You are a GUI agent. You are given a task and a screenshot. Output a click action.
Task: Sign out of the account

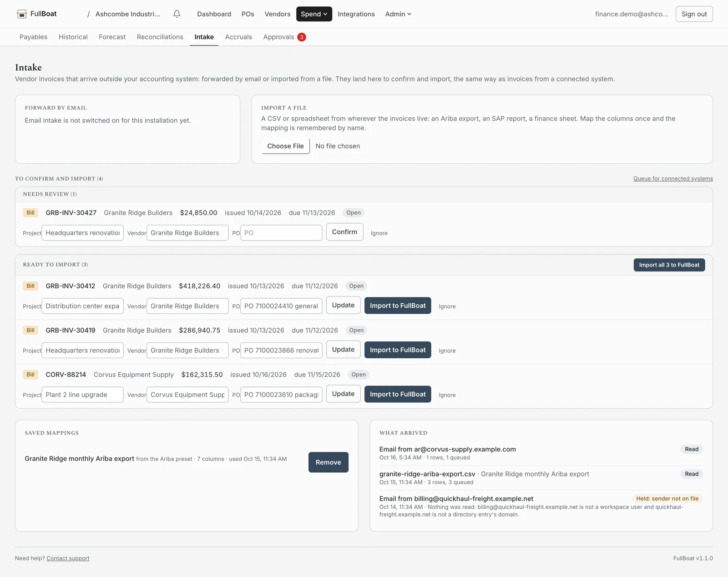(694, 14)
